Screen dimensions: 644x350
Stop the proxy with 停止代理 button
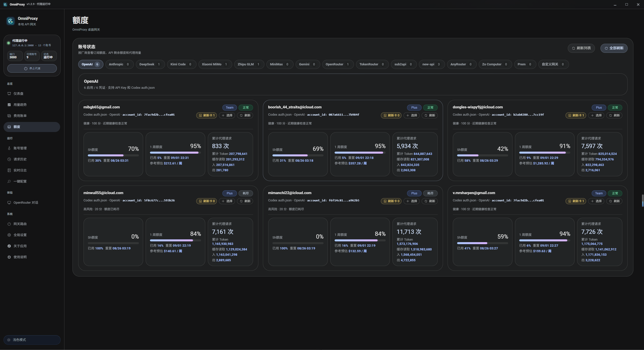click(x=32, y=68)
